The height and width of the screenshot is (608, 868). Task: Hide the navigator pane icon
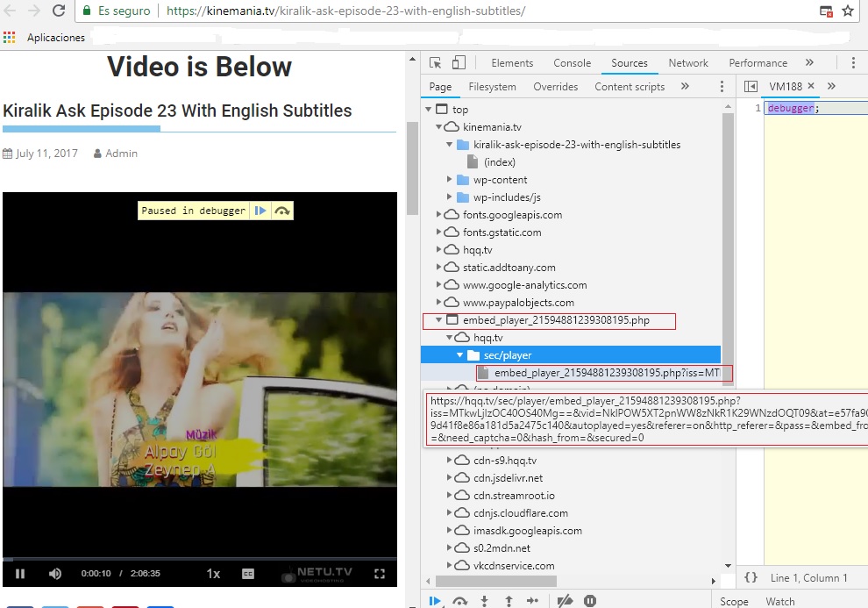751,86
